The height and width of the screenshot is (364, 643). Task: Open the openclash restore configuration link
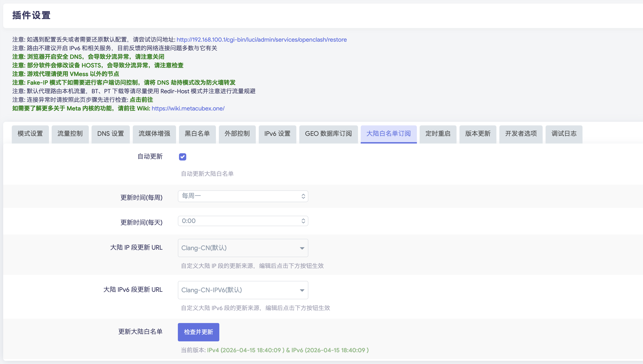(x=261, y=39)
